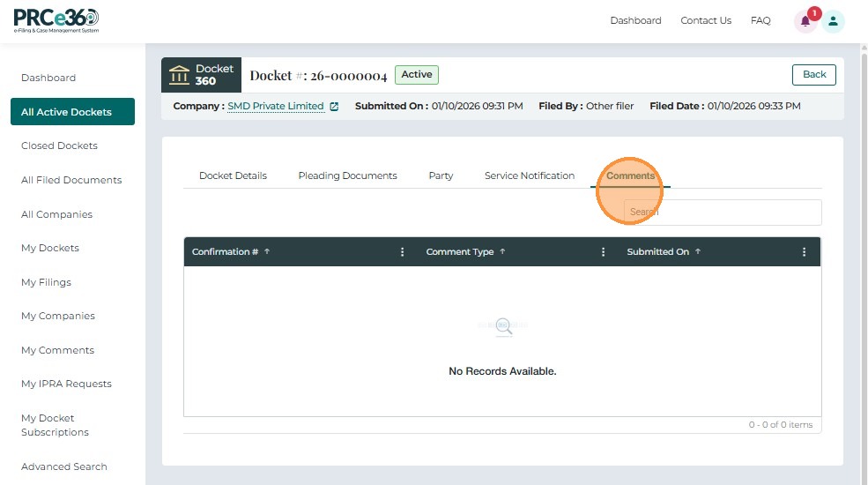This screenshot has height=485, width=868.
Task: Click the Active status badge
Action: 416,75
